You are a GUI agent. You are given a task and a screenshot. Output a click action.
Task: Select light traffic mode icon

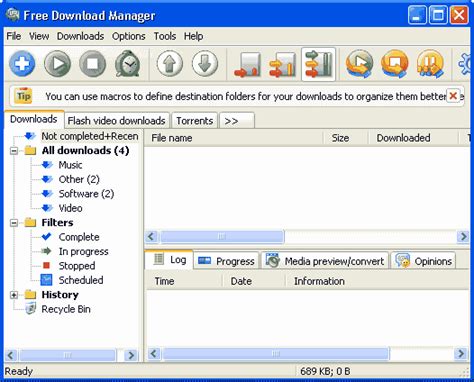247,64
